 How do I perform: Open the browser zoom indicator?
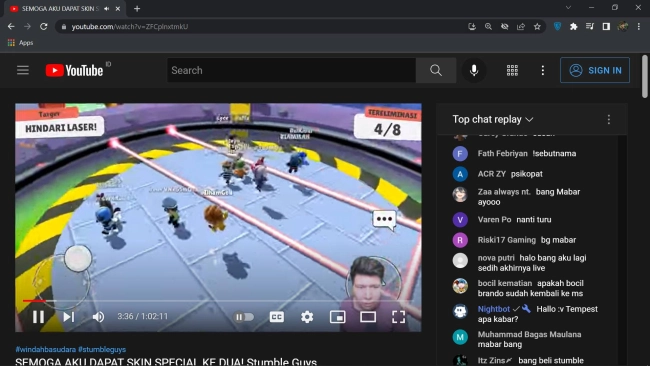(x=488, y=27)
